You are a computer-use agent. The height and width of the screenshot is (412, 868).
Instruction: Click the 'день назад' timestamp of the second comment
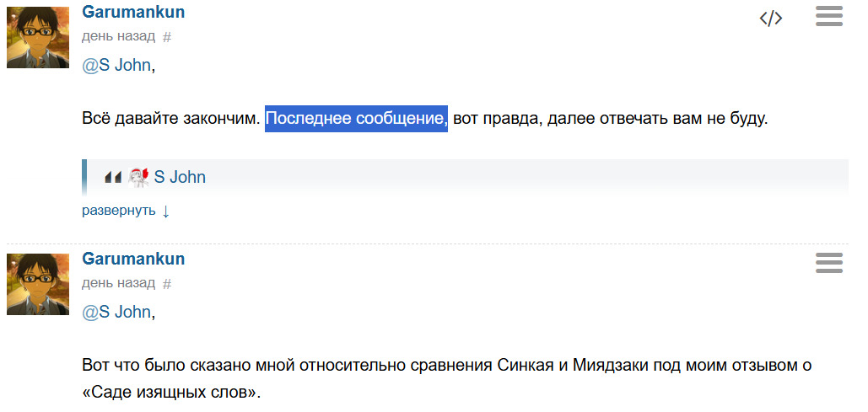118,283
